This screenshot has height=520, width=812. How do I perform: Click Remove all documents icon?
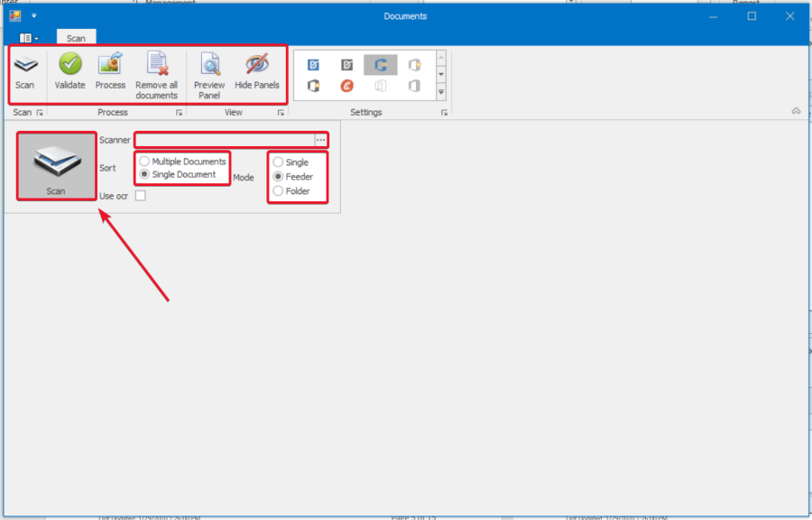pyautogui.click(x=156, y=65)
